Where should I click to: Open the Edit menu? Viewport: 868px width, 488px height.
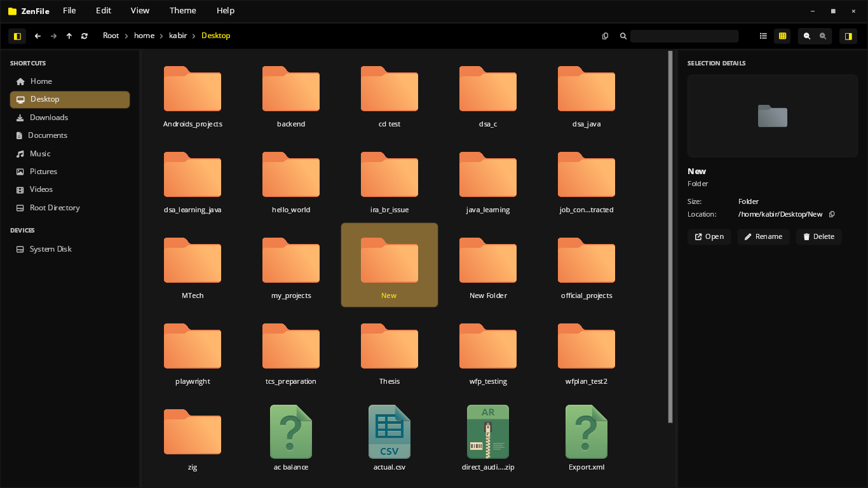104,10
